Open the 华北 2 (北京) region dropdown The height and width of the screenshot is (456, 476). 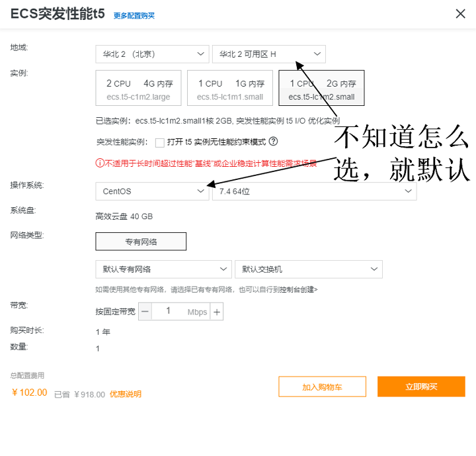[x=152, y=54]
